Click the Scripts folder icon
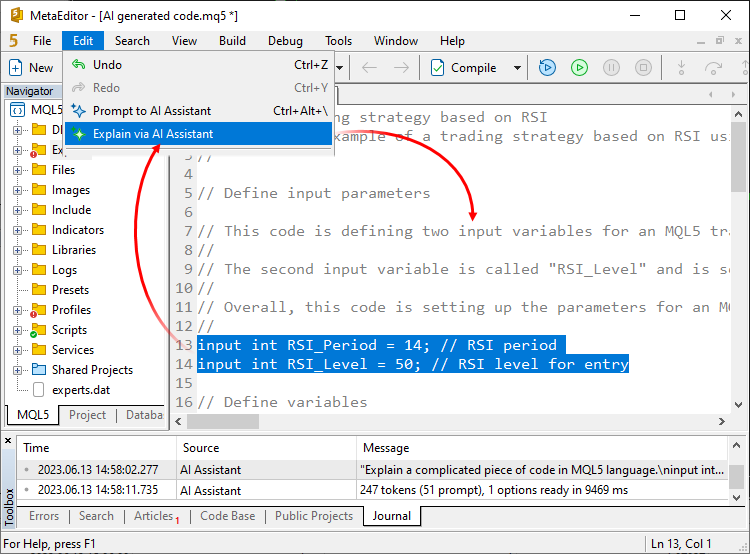750x554 pixels. [x=39, y=330]
